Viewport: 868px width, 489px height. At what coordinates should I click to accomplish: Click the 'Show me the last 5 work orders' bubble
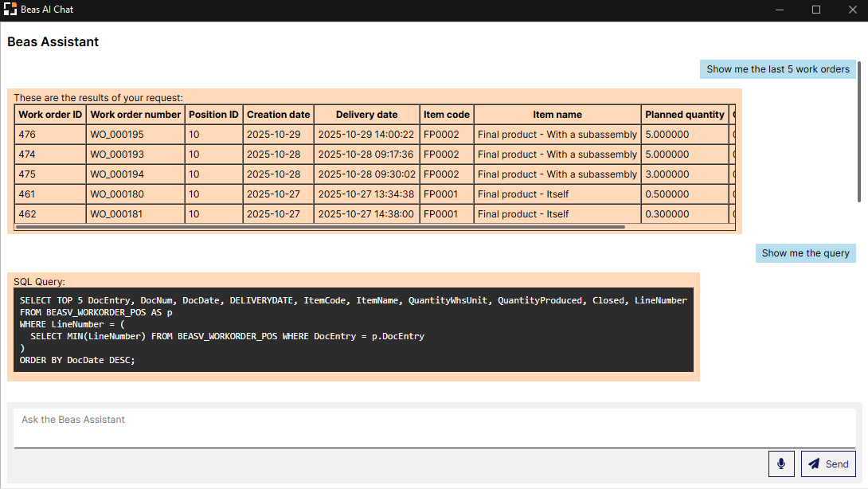(x=777, y=69)
